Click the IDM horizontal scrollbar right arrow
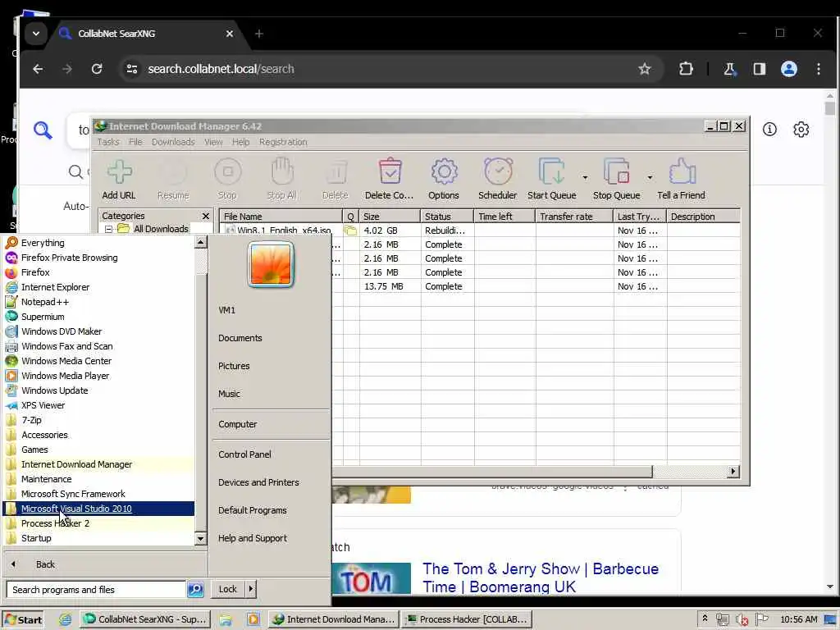Viewport: 840px width, 630px height. 733,472
